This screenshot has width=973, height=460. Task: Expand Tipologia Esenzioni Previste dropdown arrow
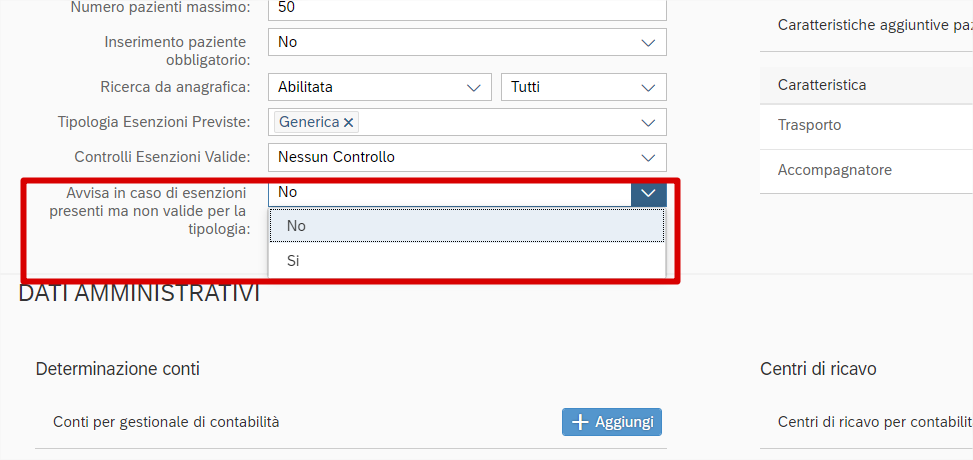[x=648, y=122]
